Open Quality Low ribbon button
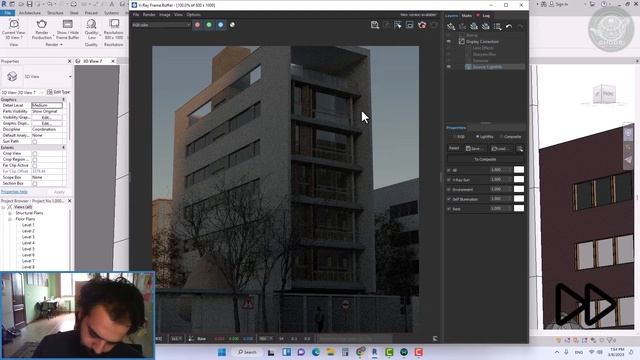Screen dimensions: 640x360 coord(91,29)
